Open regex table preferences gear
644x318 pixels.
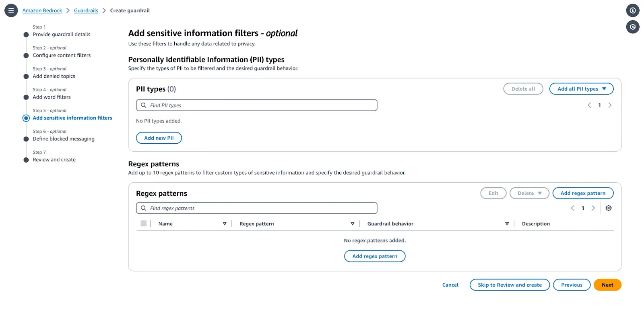tap(609, 208)
